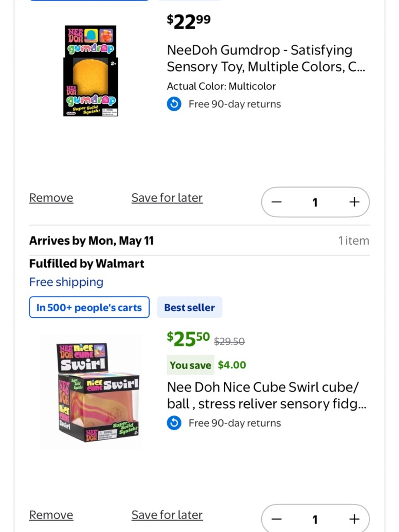Increase quantity of Nice Cube Swirl

[354, 519]
